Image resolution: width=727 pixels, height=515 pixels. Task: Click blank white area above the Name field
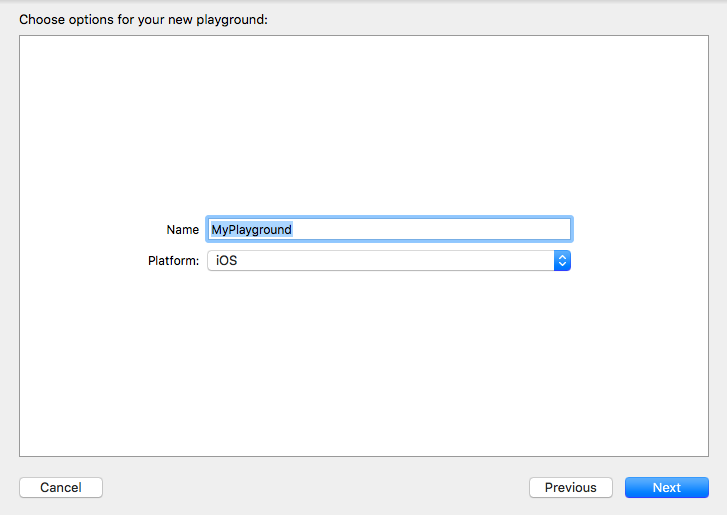coord(364,125)
